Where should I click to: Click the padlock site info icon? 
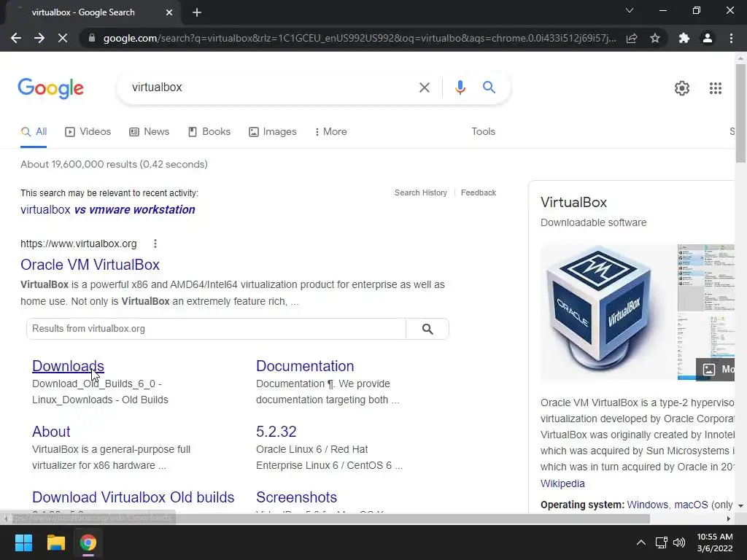(x=92, y=38)
